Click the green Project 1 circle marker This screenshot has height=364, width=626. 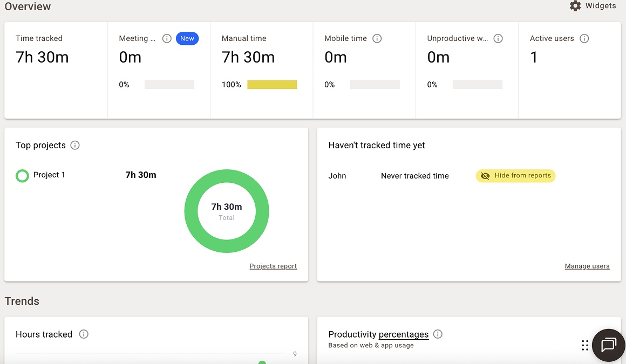click(22, 176)
